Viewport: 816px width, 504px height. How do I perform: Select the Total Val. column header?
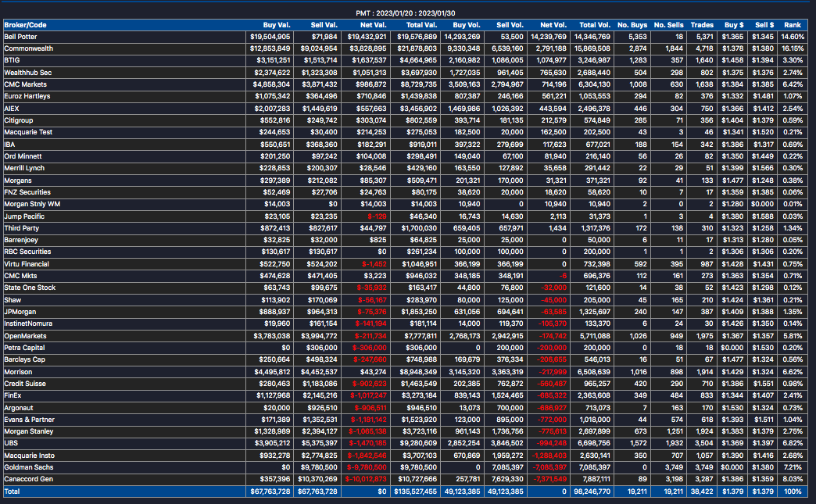tap(421, 25)
